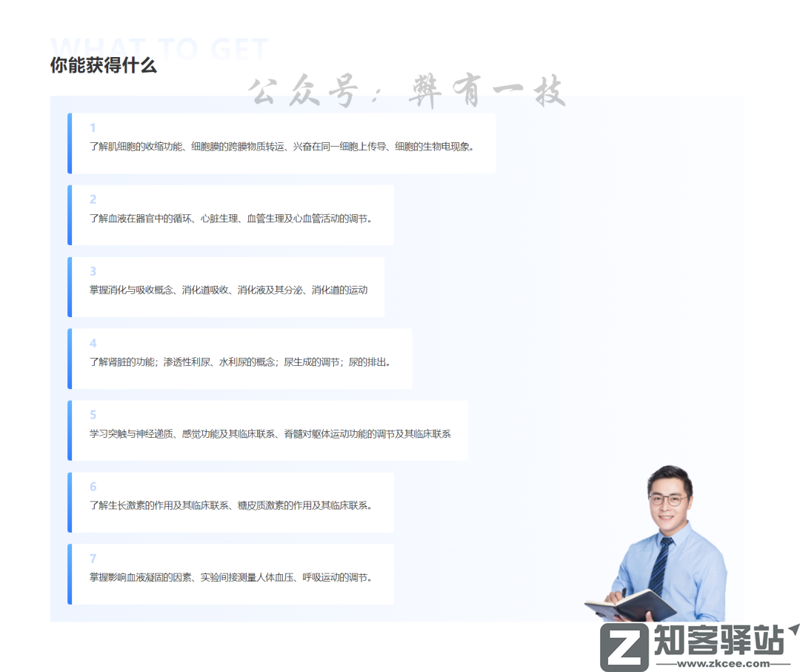Screen dimensions: 800x672
Task: Select the number 3 badge on third card
Action: pyautogui.click(x=93, y=271)
